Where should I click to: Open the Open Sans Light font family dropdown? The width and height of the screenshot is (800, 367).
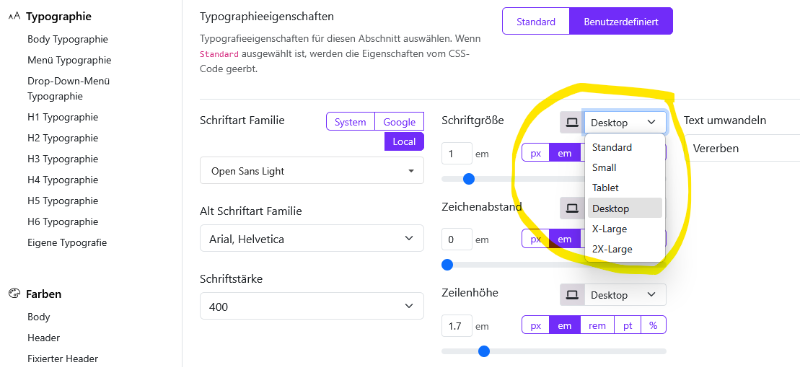[x=312, y=170]
